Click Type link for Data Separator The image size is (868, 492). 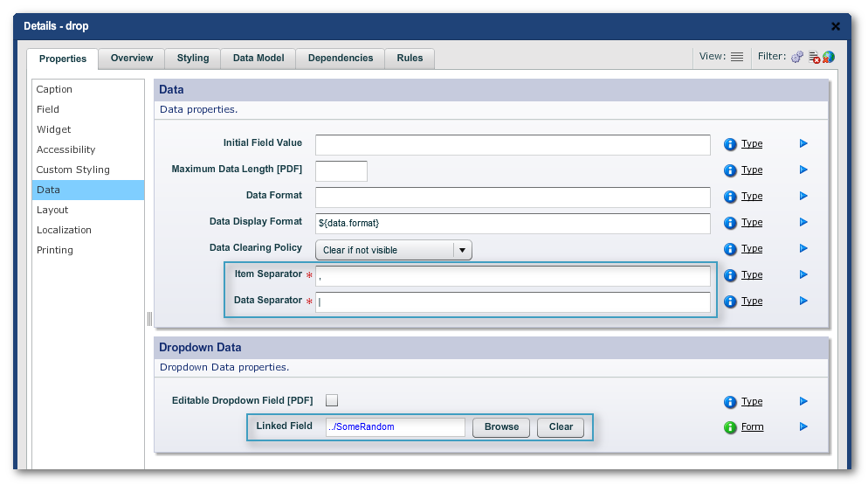pos(752,301)
